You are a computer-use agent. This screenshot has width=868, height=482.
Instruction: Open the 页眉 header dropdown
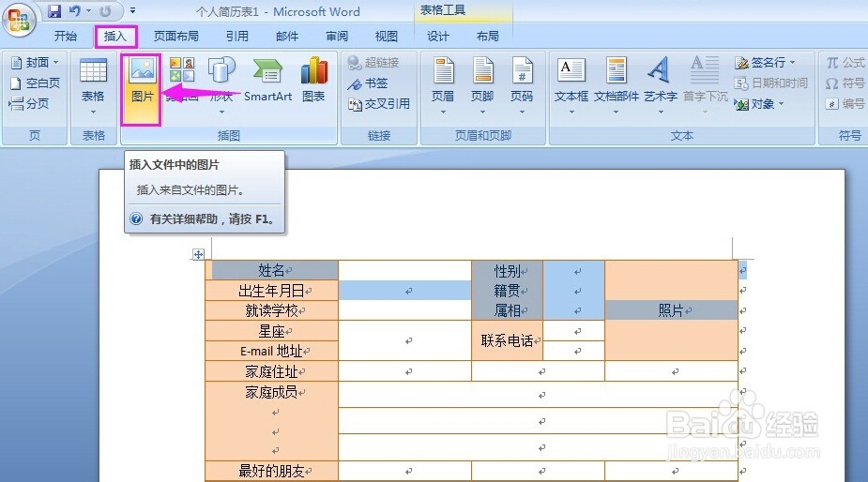point(443,87)
